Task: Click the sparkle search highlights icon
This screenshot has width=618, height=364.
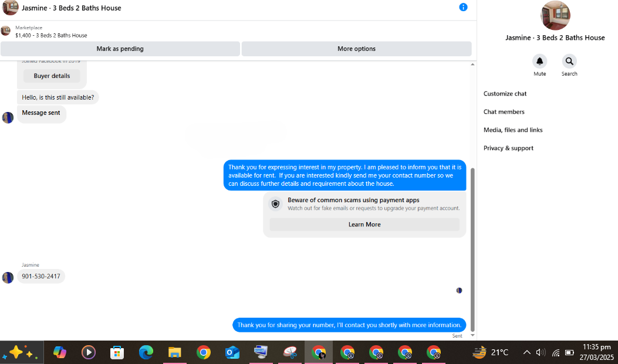Action: (20, 352)
